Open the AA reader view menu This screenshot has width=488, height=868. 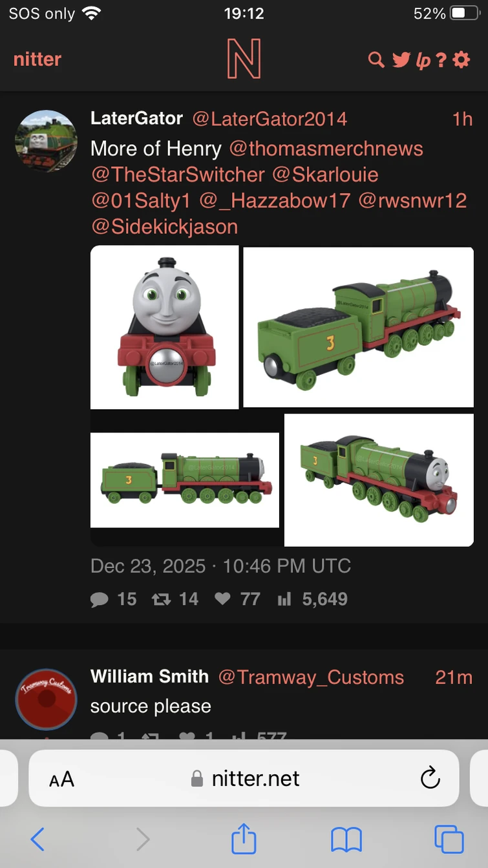point(62,779)
